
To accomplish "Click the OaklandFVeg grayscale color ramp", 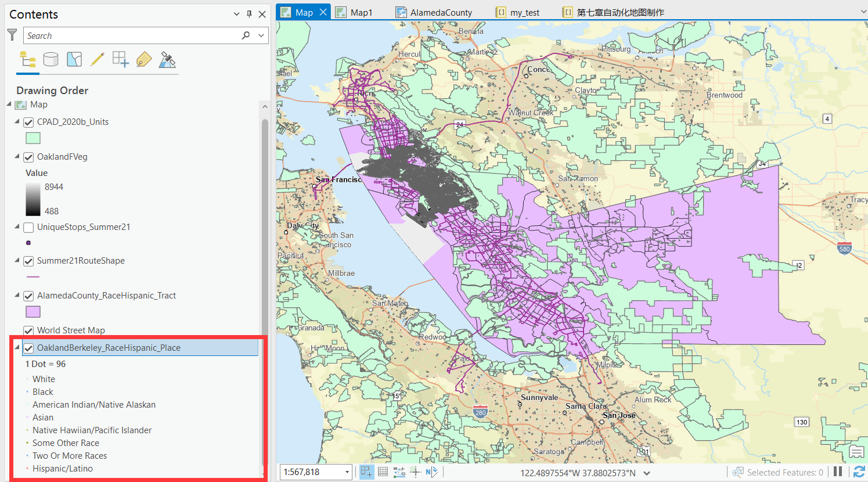I will 33,199.
